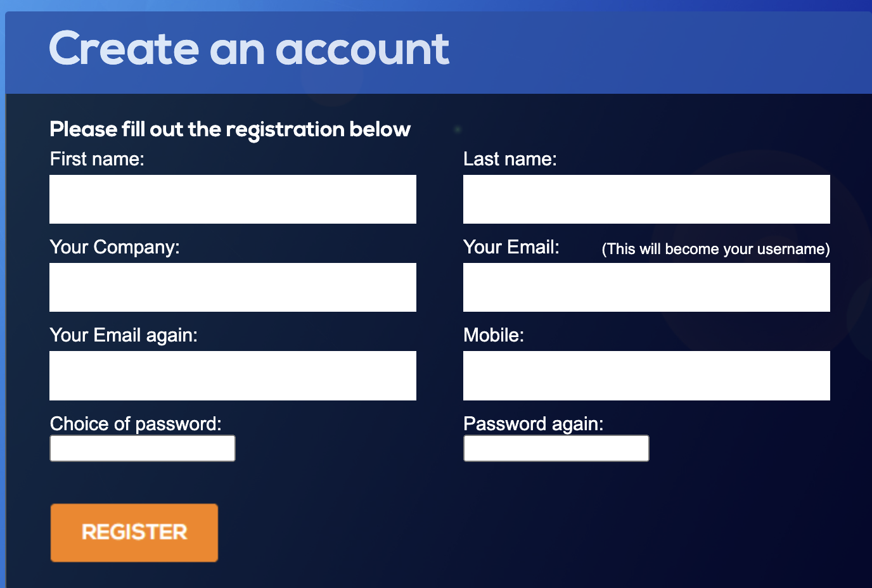This screenshot has width=872, height=588.
Task: Click "Please fill out the registration below" text
Action: pos(230,129)
